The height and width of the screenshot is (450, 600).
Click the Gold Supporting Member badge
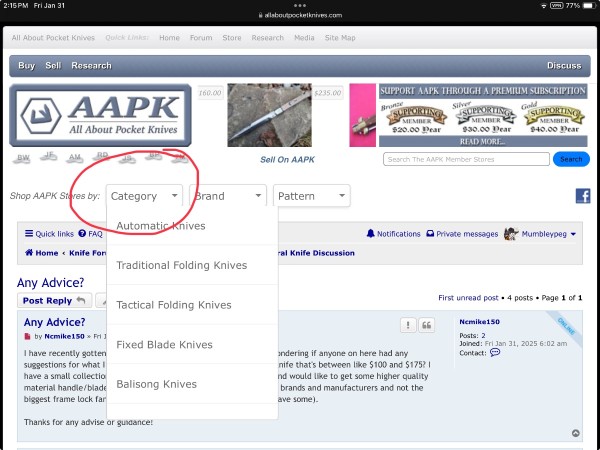[x=553, y=117]
